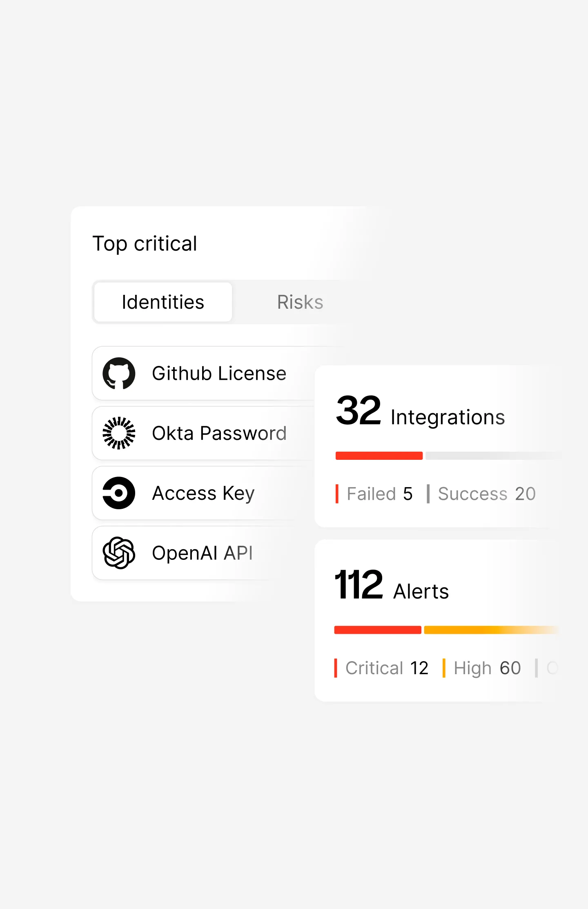Select the Success 20 legend item
588x909 pixels.
486,494
